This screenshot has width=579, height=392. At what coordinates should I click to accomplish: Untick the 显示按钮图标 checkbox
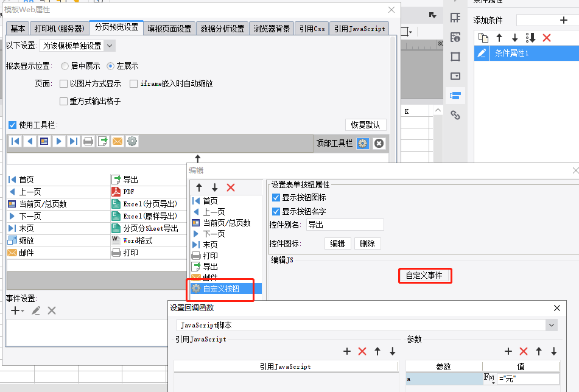(276, 197)
